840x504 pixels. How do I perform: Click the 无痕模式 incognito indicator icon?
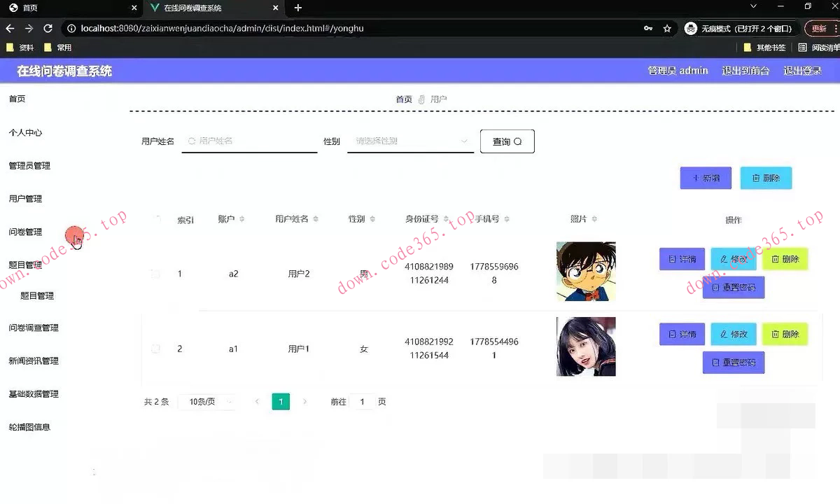(692, 29)
